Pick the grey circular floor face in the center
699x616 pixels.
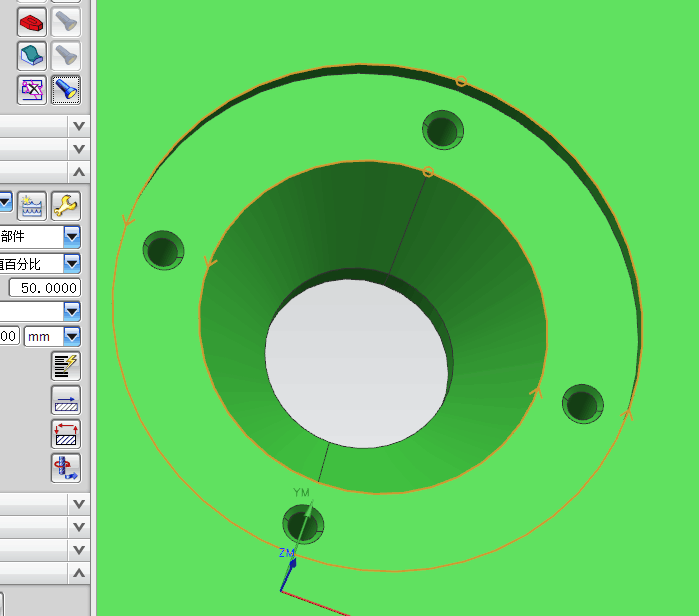357,363
